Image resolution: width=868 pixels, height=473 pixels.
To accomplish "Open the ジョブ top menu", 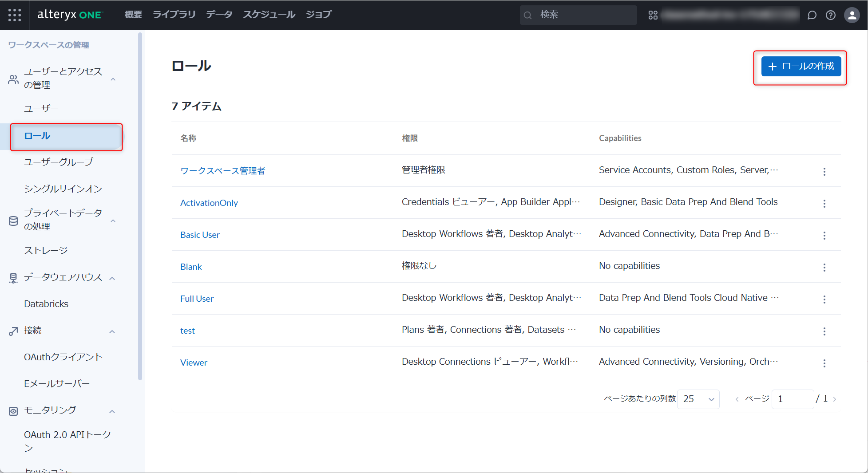I will pos(318,15).
